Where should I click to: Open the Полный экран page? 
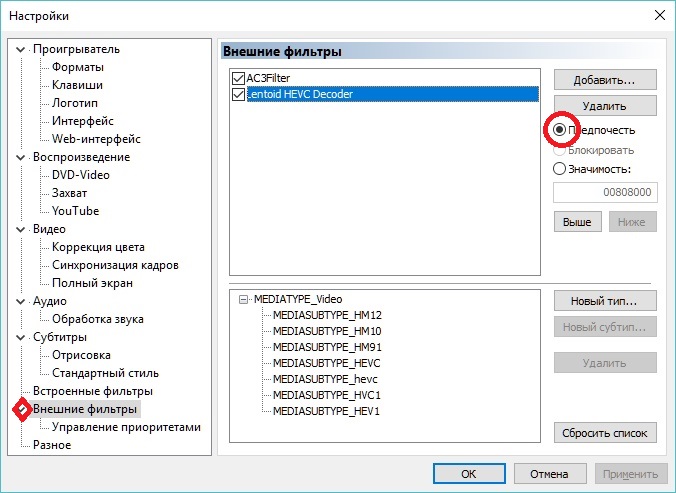pyautogui.click(x=92, y=283)
